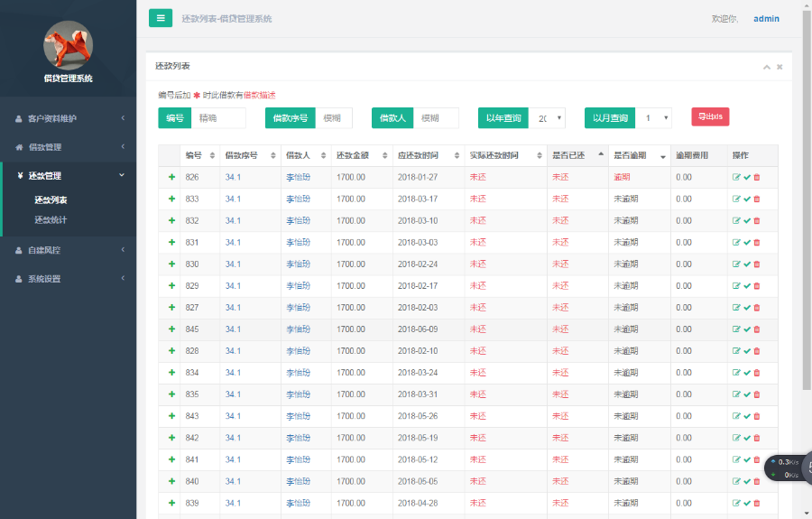The height and width of the screenshot is (519, 812).
Task: Sort table by 是否已还 column
Action: [577, 155]
